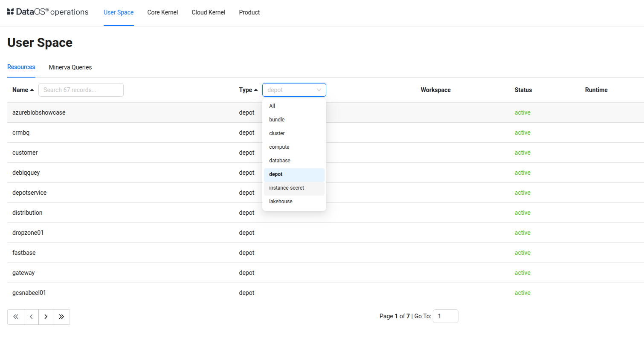Sort by Type column arrow
Screen dimensions: 644x346
(256, 90)
